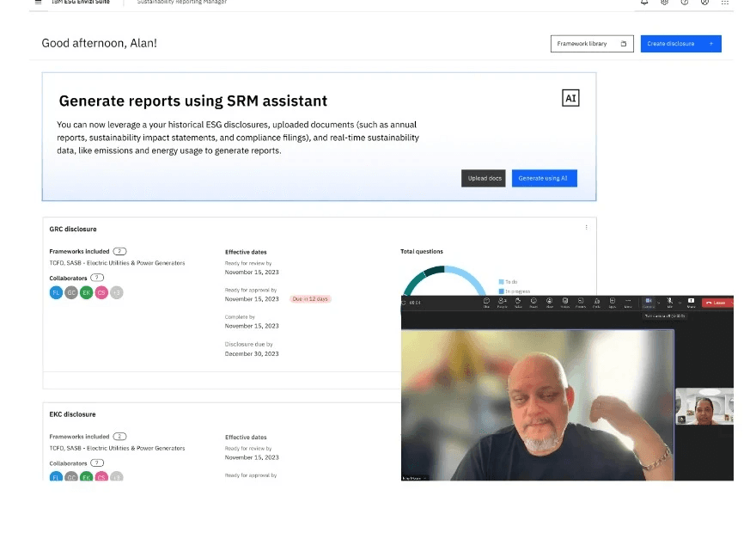Click Upload docs button

point(483,178)
